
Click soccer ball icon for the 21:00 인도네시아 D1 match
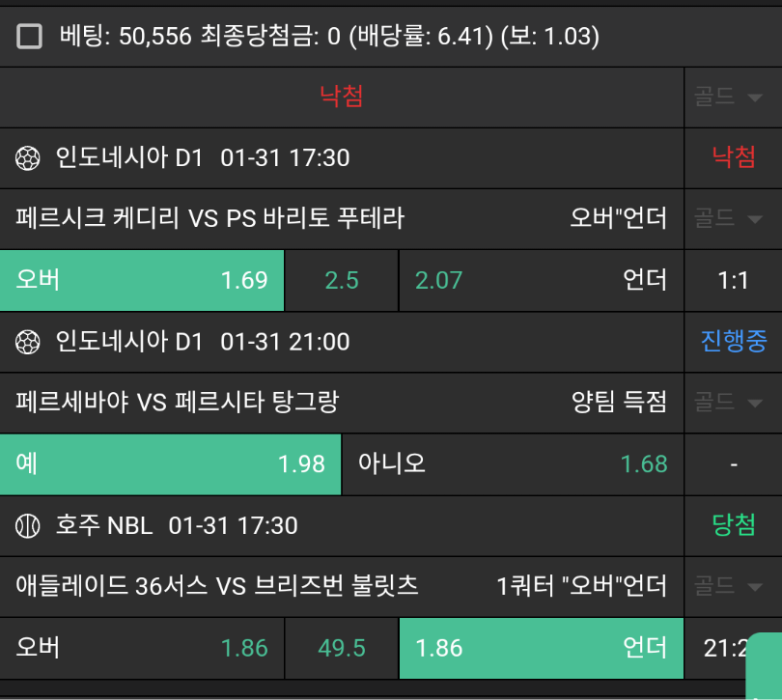(28, 342)
